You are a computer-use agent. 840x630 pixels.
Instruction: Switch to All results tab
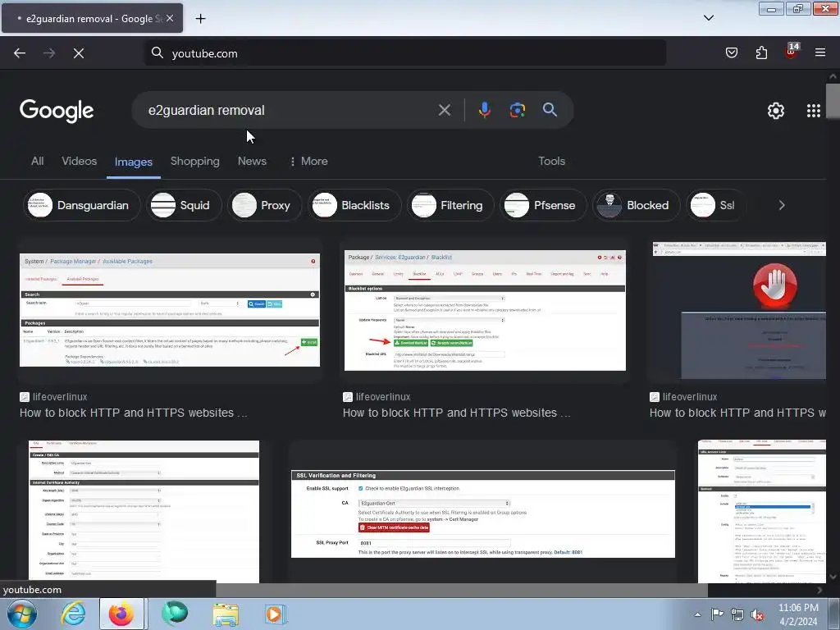click(x=38, y=162)
